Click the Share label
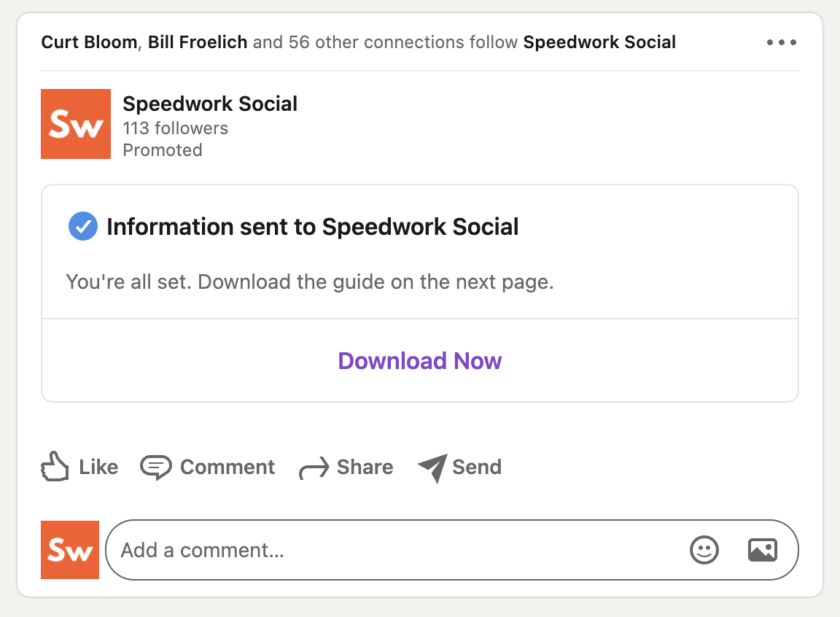 coord(365,467)
